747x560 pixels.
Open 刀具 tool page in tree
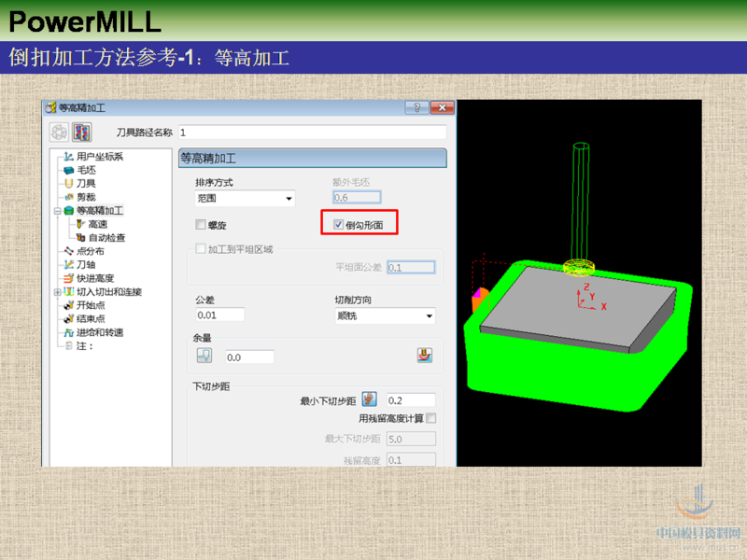(x=85, y=184)
